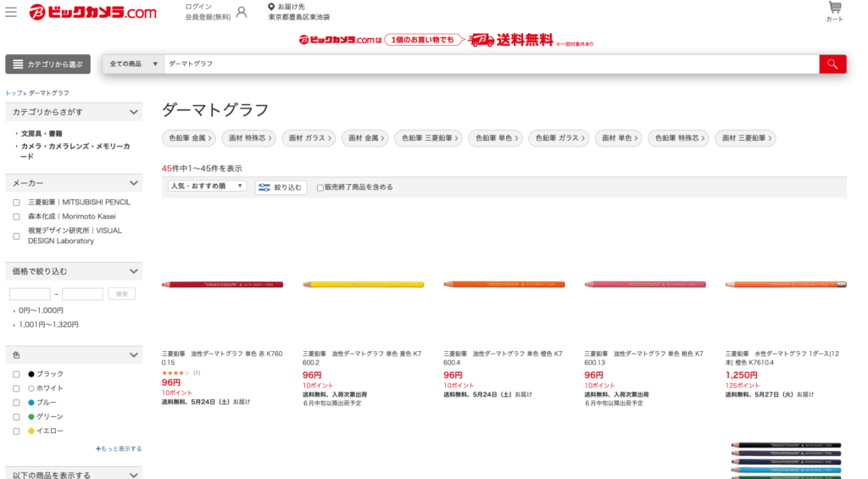Open 油性ダーマトグラフ 単色 赤 product title

pyautogui.click(x=223, y=359)
